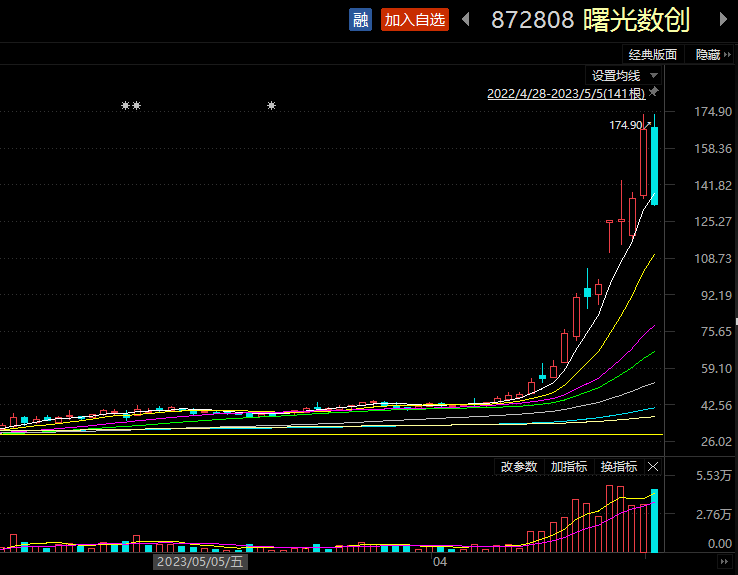738x575 pixels.
Task: Click the date range link 2022/4/28-2023/5/5
Action: (x=566, y=94)
